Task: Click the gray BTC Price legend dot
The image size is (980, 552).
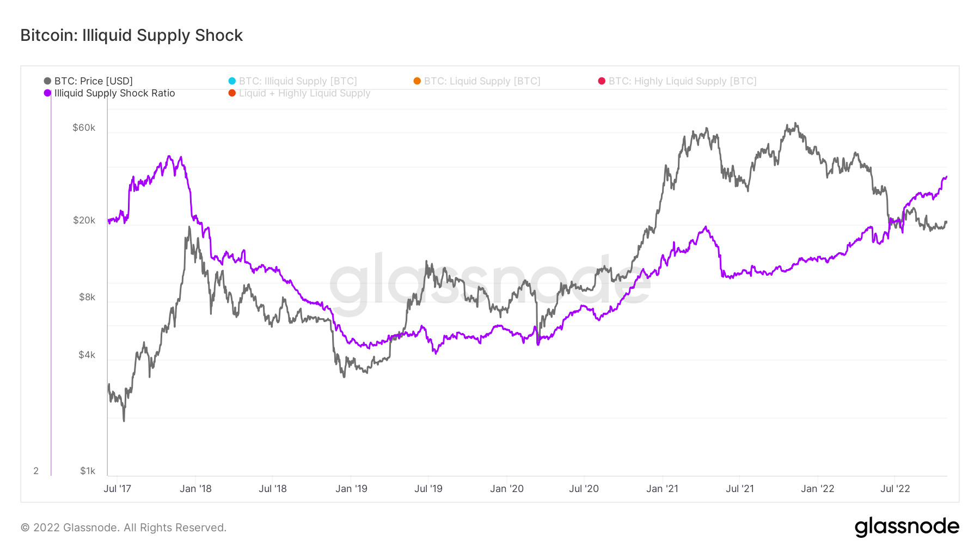Action: coord(47,81)
